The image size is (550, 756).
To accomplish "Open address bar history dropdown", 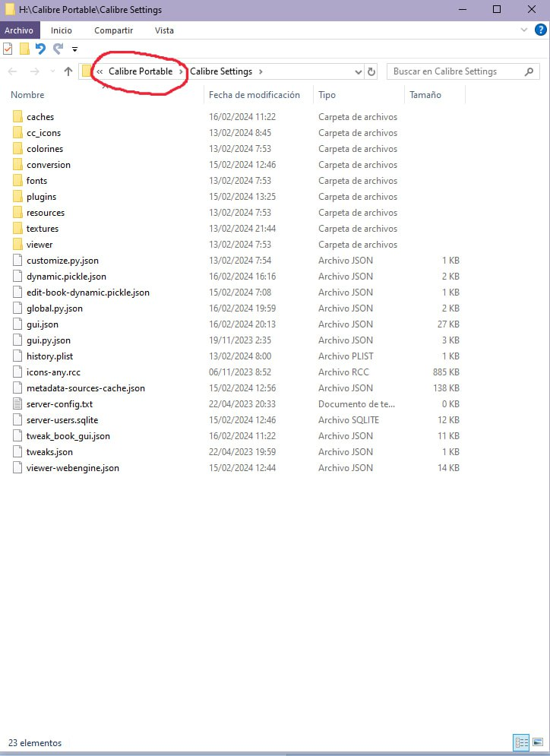I will coord(358,72).
